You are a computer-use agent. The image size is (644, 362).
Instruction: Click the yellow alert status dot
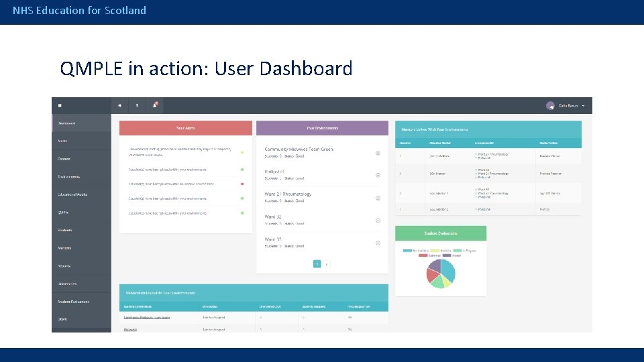tap(242, 152)
